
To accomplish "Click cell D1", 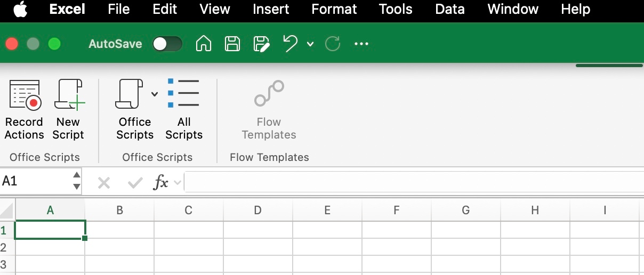I will pyautogui.click(x=258, y=230).
